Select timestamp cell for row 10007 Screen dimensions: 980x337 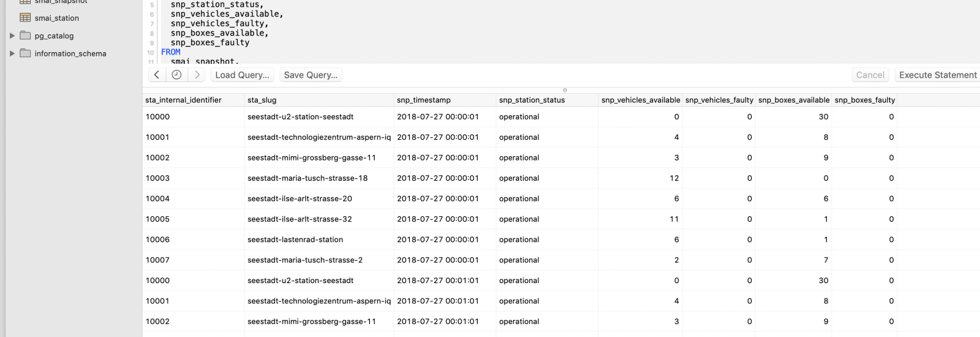pos(438,260)
